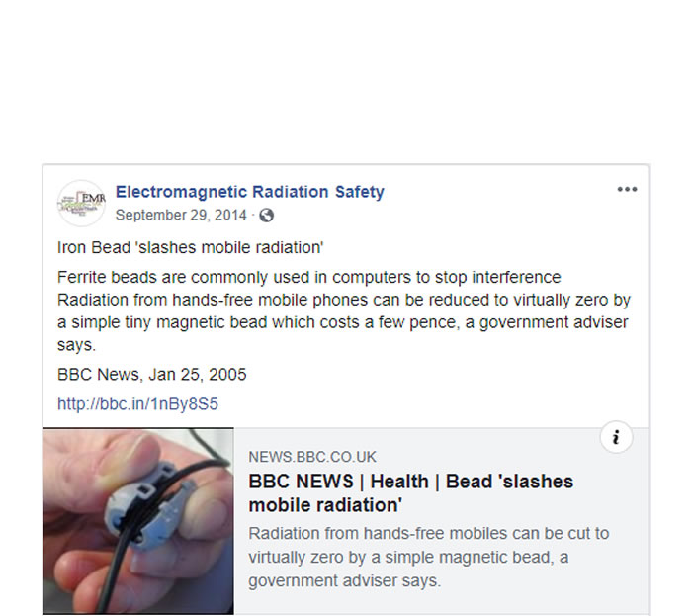Click the info 'i' icon on link preview
Image resolution: width=693 pixels, height=616 pixels.
point(616,437)
